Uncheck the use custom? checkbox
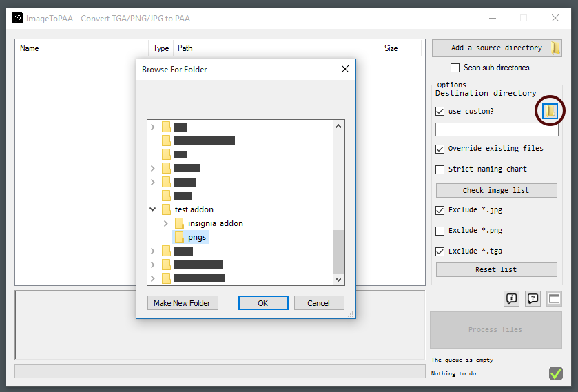This screenshot has height=392, width=578. click(x=440, y=111)
